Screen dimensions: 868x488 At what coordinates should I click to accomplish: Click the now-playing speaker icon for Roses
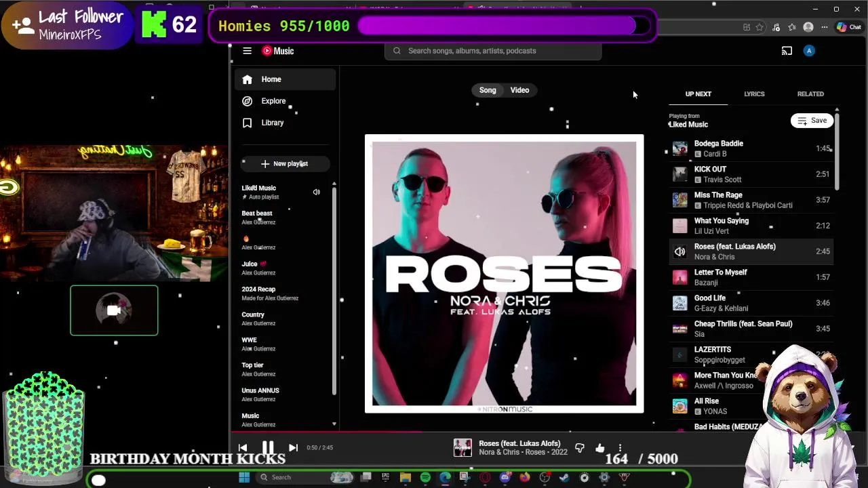tap(679, 251)
